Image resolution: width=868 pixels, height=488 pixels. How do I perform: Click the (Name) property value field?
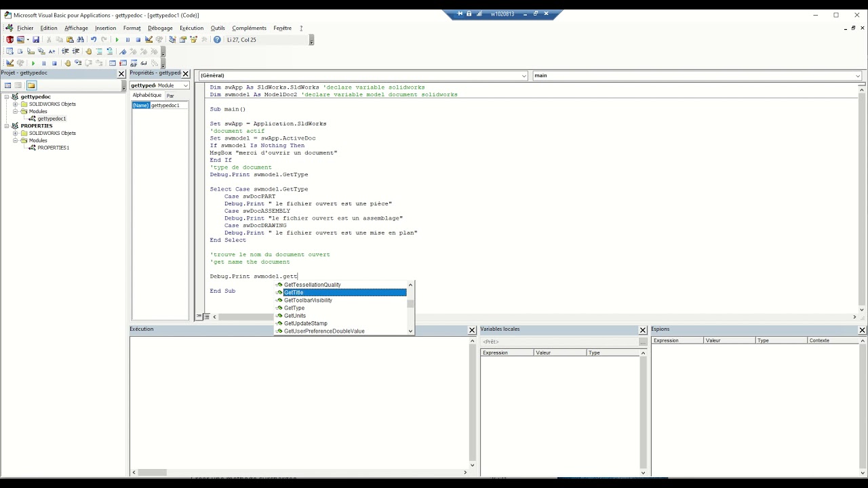[168, 106]
